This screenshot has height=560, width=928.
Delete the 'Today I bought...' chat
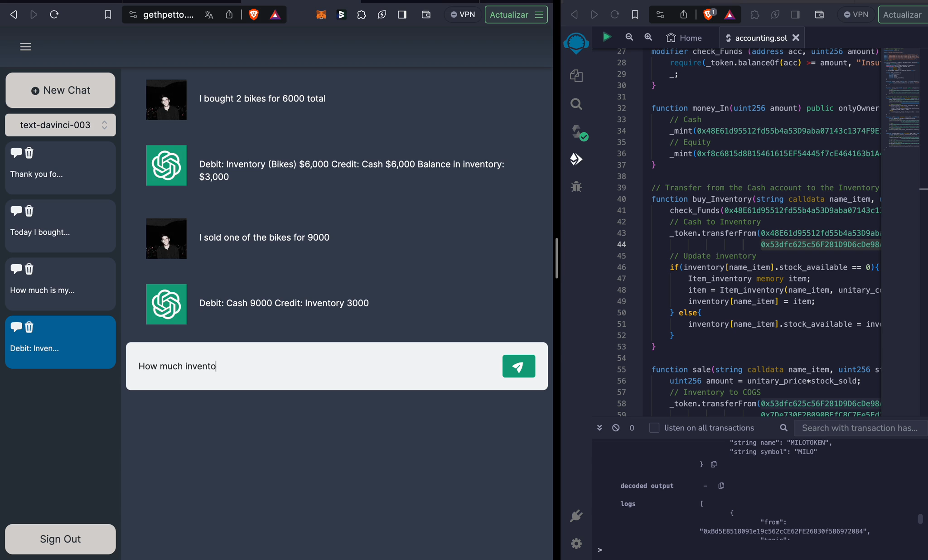[x=29, y=211]
